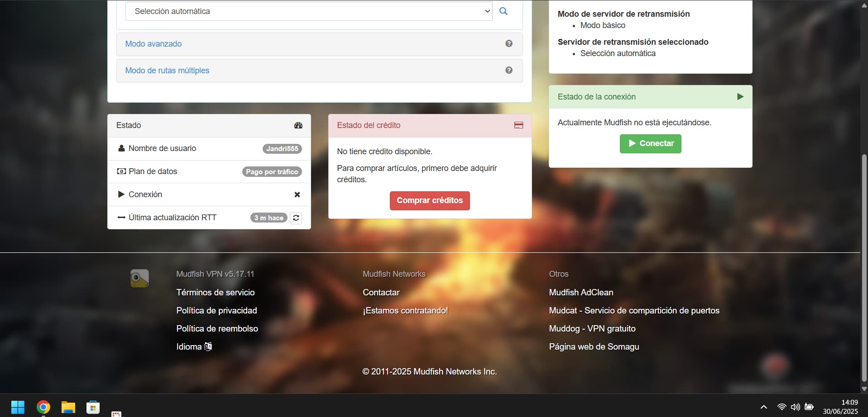Click the Última actualización RTT label
The image size is (868, 417).
click(x=172, y=218)
